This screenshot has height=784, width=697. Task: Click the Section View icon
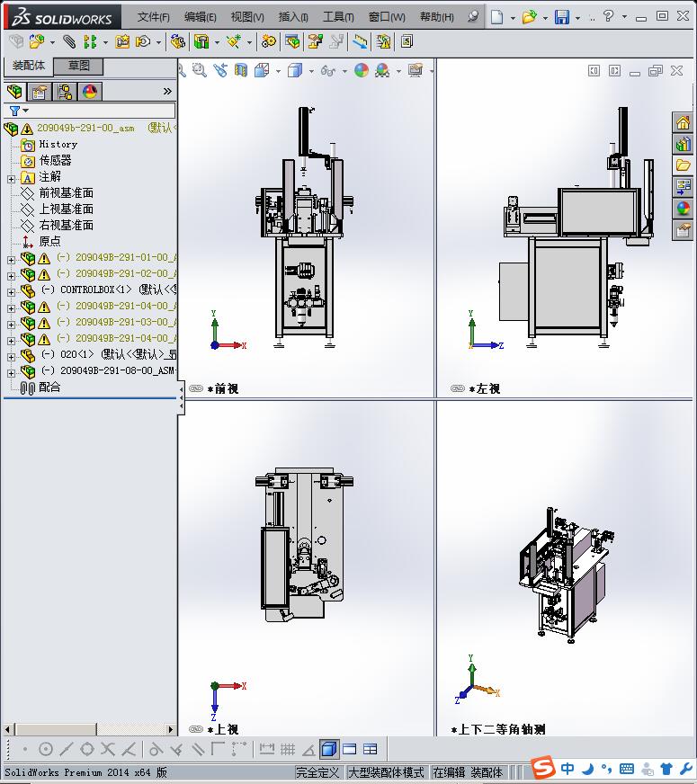coord(241,70)
